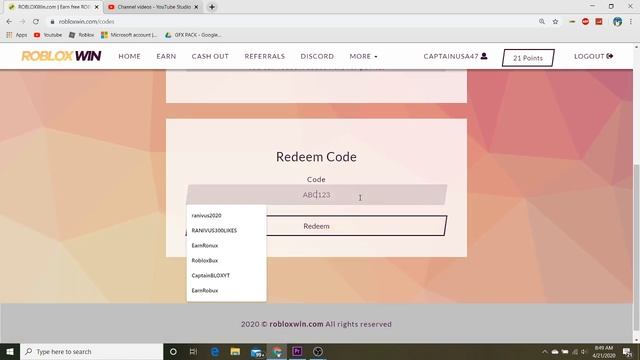Open the Chrome profile avatar
Viewport: 640px width, 360px height.
(x=617, y=22)
